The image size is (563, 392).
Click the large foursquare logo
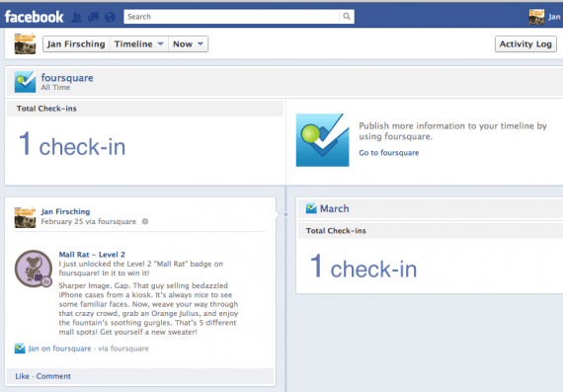pyautogui.click(x=322, y=140)
